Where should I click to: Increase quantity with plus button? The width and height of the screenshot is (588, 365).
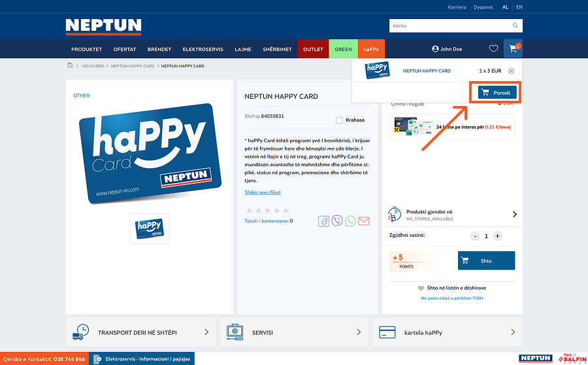(497, 236)
